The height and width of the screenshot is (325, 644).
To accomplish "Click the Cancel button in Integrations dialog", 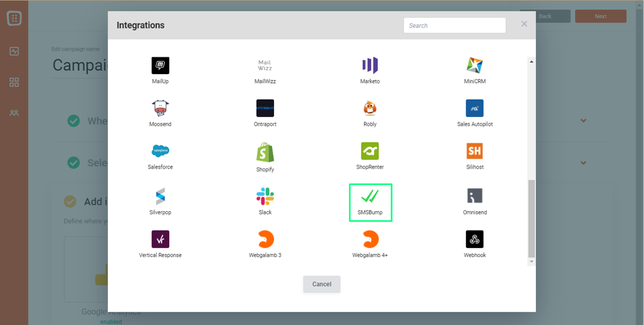I will coord(322,284).
